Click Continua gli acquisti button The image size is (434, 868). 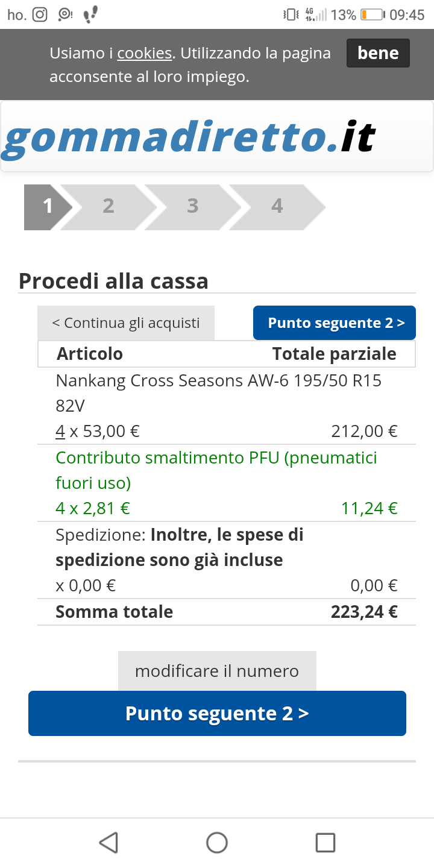pos(126,323)
